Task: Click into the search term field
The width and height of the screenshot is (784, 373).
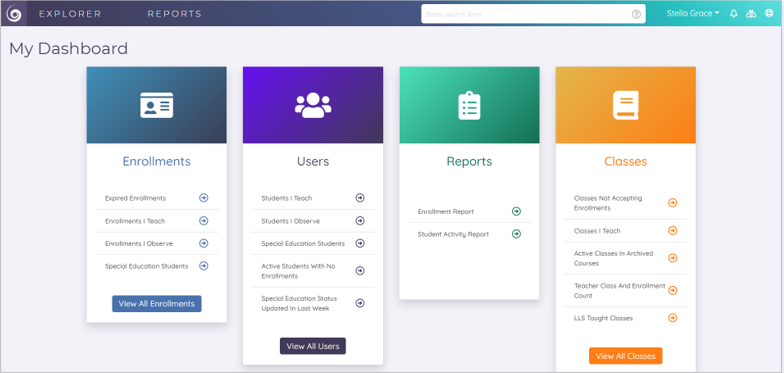Action: pos(534,14)
